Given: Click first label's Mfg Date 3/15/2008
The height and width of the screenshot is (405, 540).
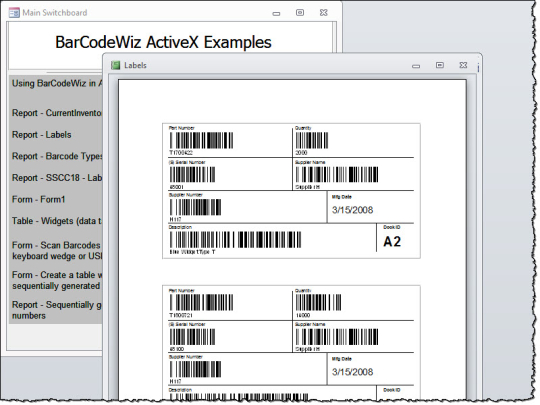Looking at the screenshot, I should [x=352, y=210].
